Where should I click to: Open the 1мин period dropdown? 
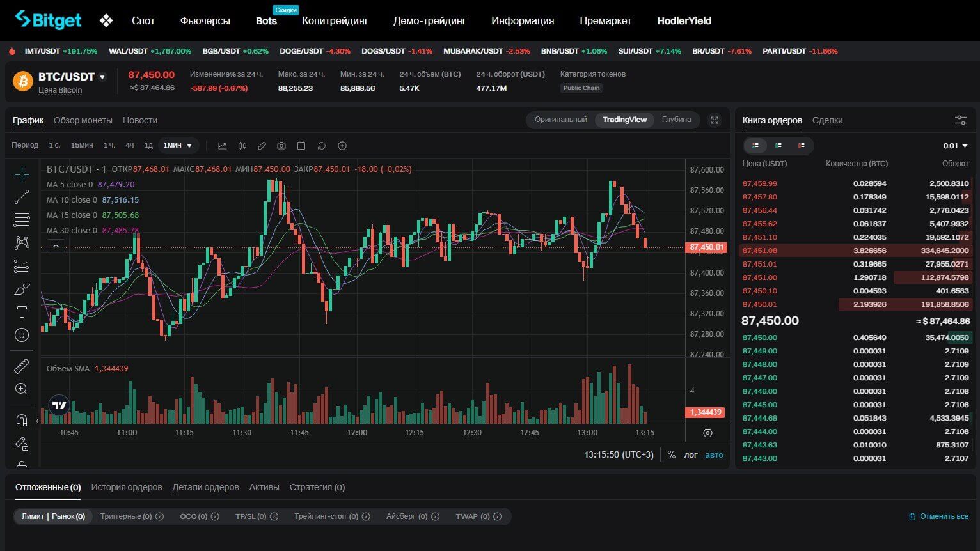[x=178, y=146]
